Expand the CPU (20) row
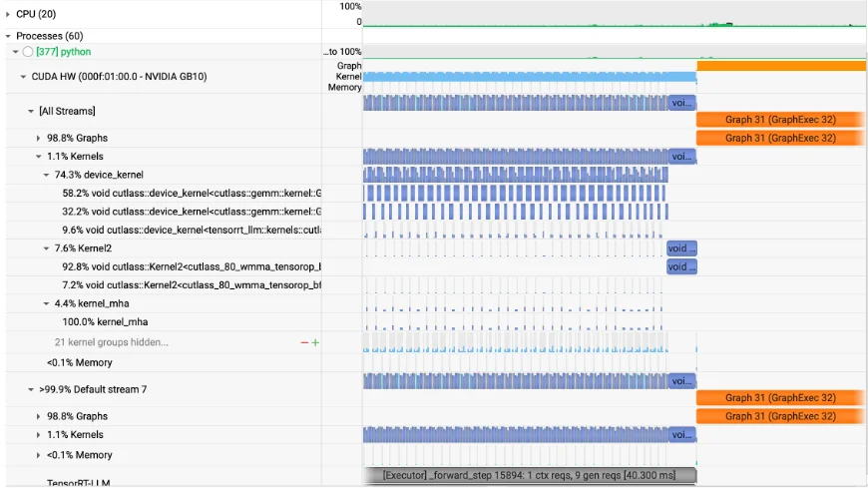Screen dimensions: 868x488 coord(8,14)
